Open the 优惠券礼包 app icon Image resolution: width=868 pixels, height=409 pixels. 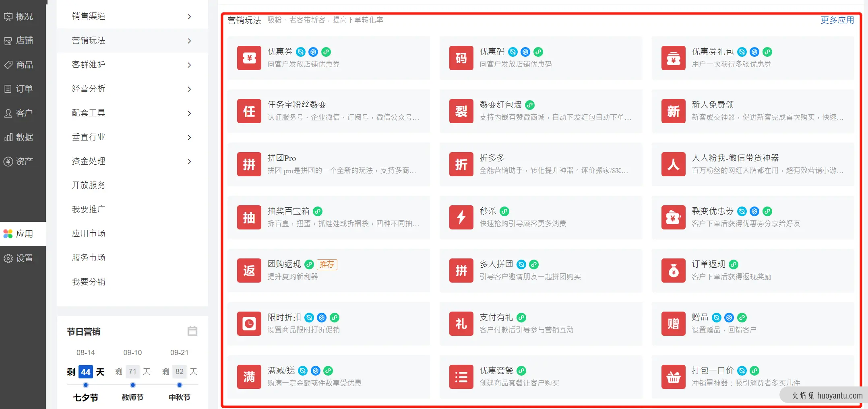point(673,58)
